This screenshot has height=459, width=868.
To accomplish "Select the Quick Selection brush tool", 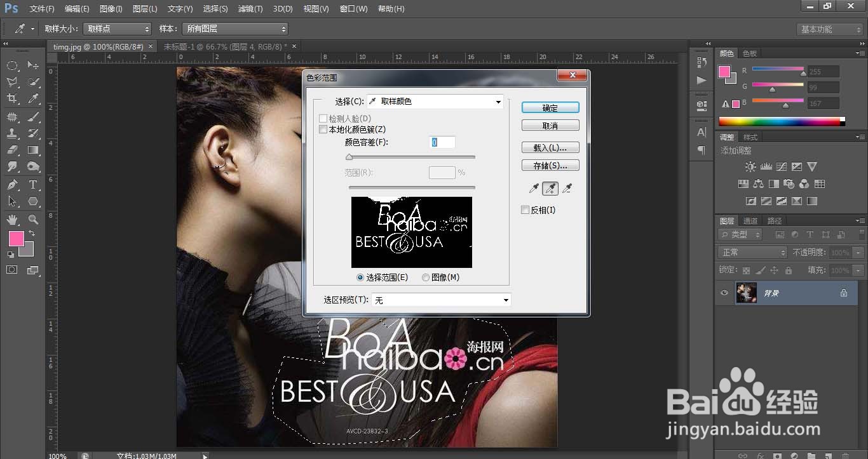I will pyautogui.click(x=33, y=82).
